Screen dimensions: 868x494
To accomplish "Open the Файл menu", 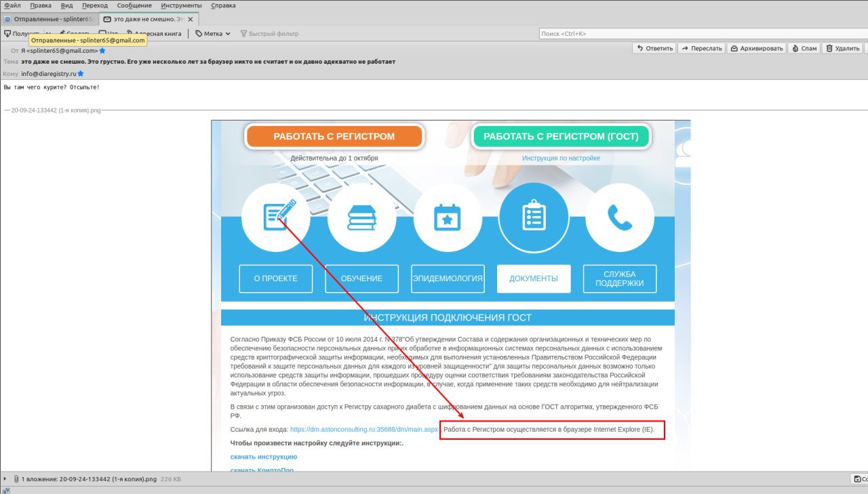I will click(12, 5).
